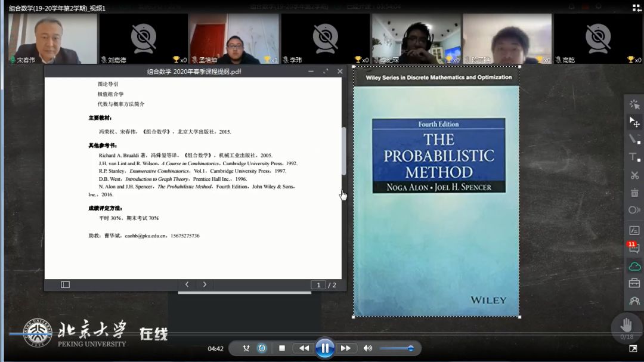Click the 04:42 elapsed time label

pos(216,349)
